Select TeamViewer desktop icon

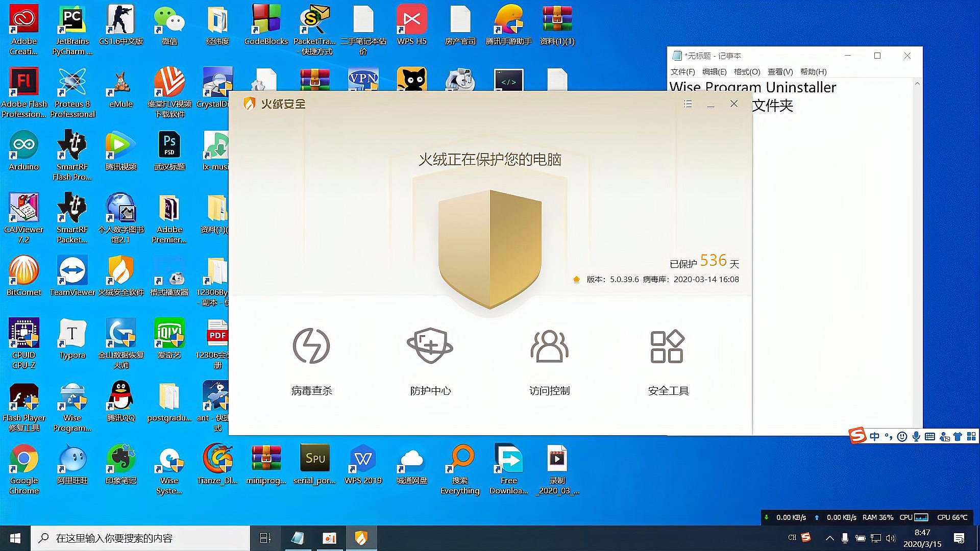coord(72,276)
